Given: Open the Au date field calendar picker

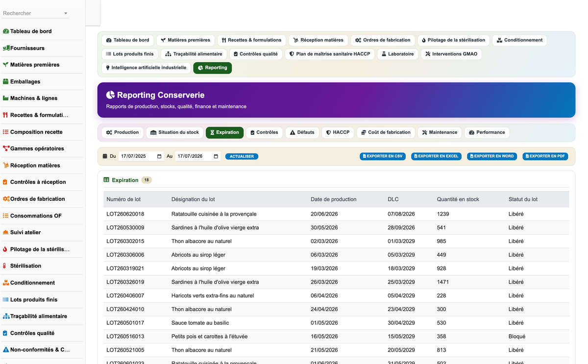Looking at the screenshot, I should [216, 156].
